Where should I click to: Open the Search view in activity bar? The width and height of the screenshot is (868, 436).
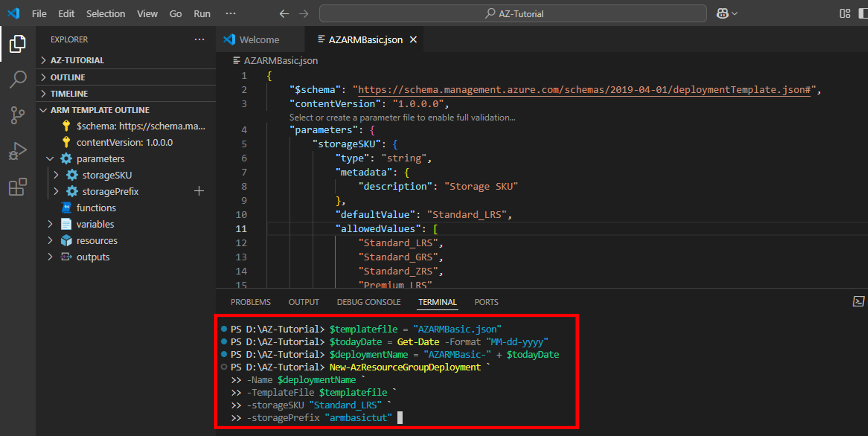(18, 79)
